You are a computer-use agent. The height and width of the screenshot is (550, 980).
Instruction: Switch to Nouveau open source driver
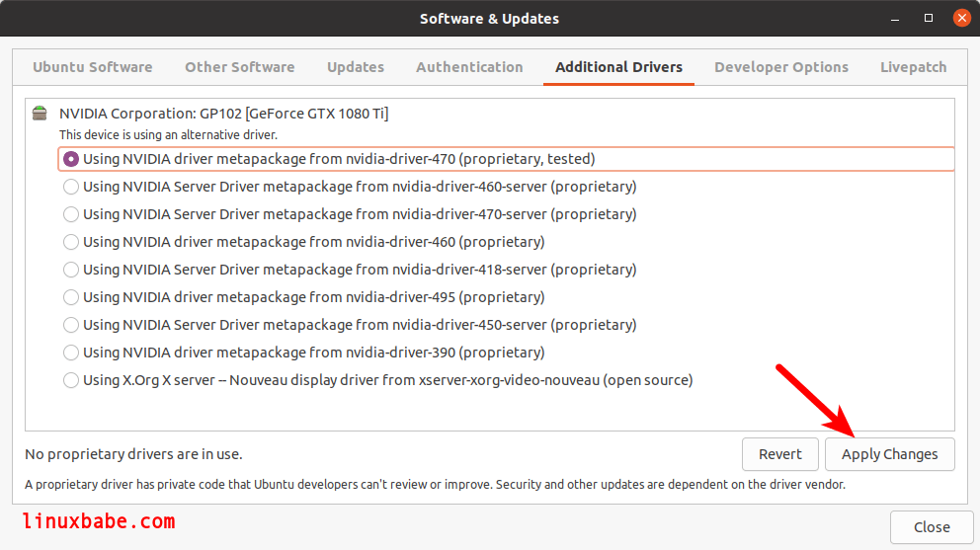tap(71, 380)
